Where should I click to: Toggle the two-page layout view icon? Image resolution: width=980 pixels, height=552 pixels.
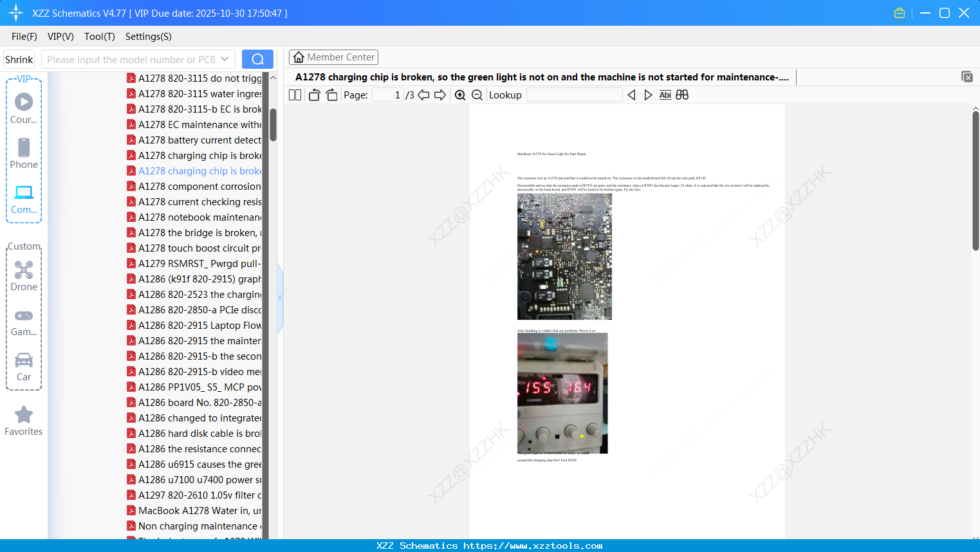295,95
